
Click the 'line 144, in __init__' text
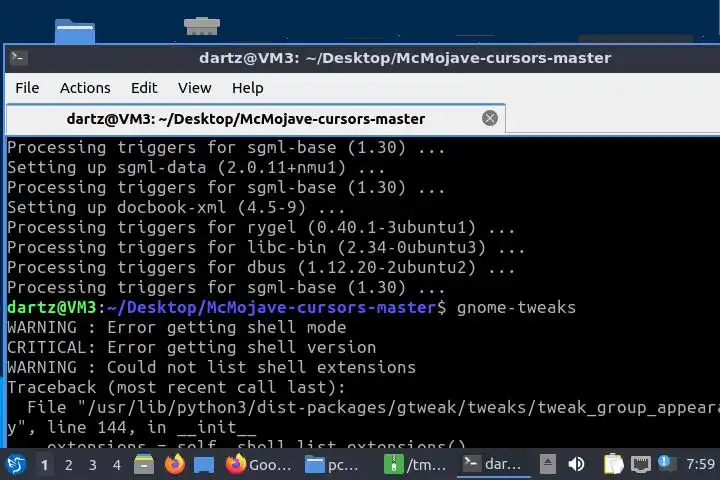[152, 428]
